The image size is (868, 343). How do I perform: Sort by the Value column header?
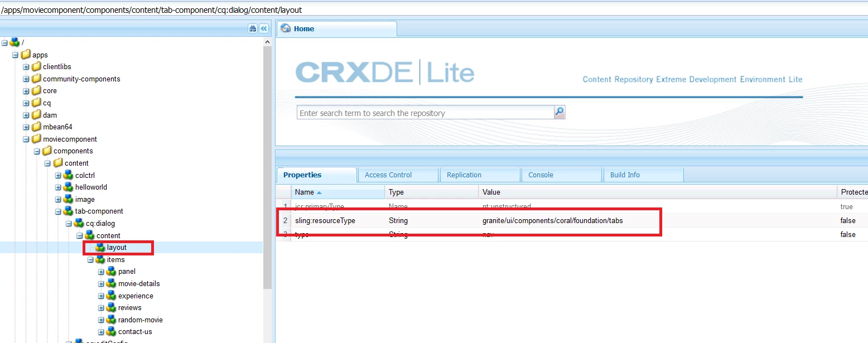(658, 192)
